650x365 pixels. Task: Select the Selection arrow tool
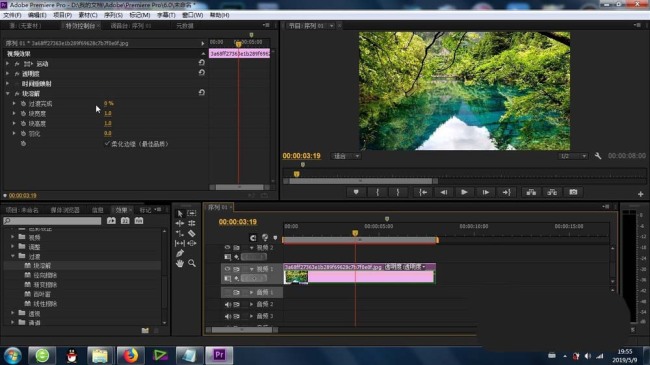coord(179,213)
